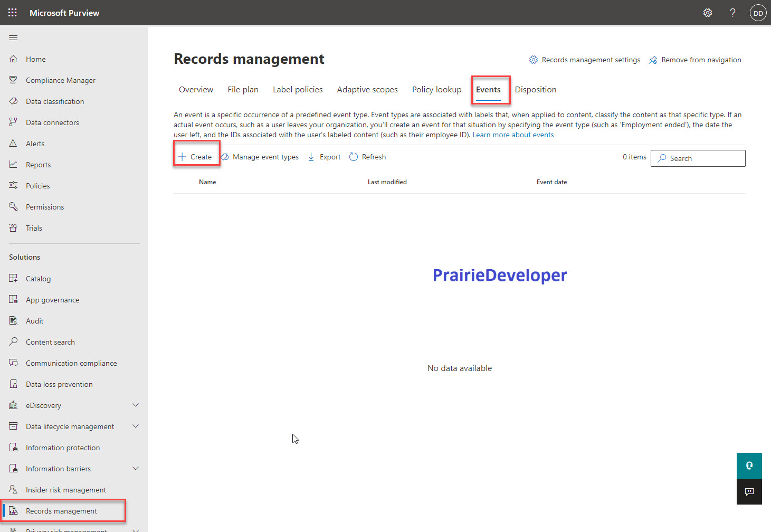The width and height of the screenshot is (771, 532).
Task: Go to the Policy lookup tab
Action: point(437,90)
